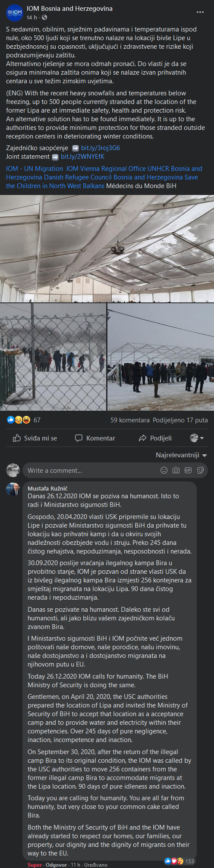Viewport: 214px width, 868px height.
Task: Click Mustafa Ružnić's profile avatar
Action: (13, 489)
